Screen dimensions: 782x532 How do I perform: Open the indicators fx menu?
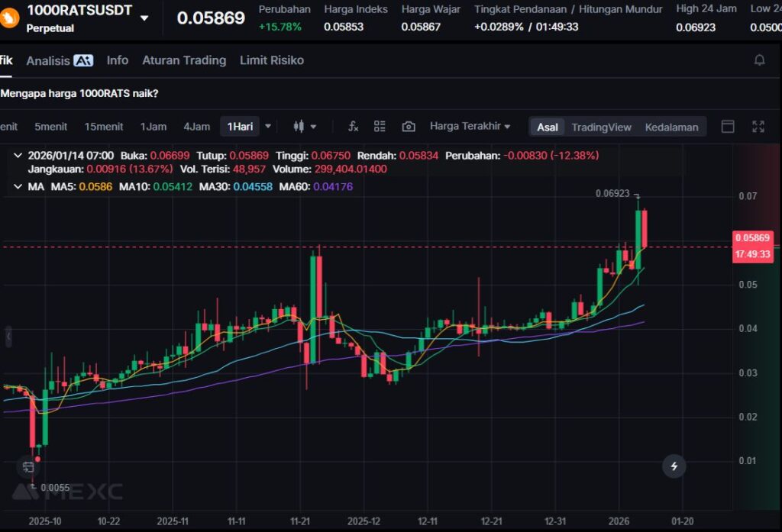[x=354, y=127]
